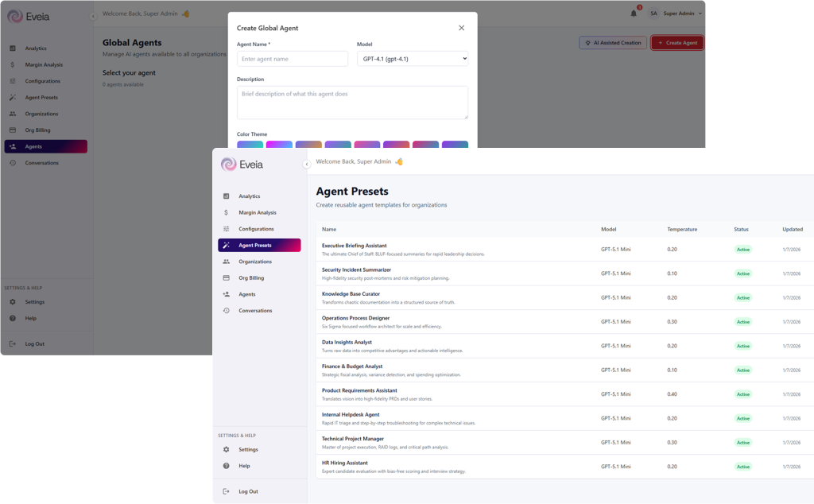Click the Conversations history icon in front sidebar
814x504 pixels.
(227, 311)
